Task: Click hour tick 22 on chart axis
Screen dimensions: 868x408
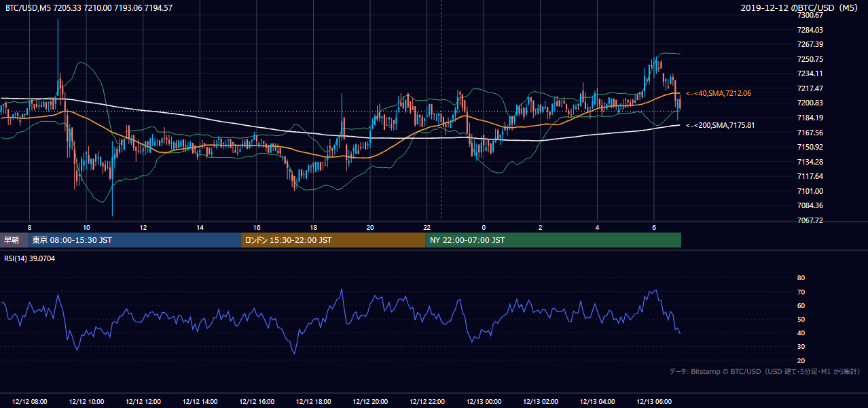Action: [427, 227]
